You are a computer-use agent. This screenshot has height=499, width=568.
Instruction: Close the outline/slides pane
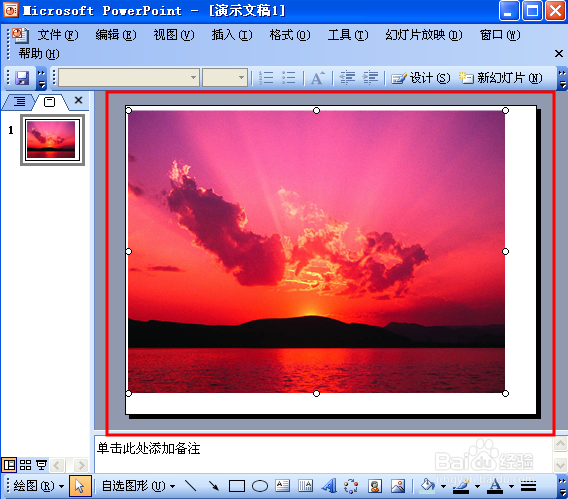coord(78,100)
